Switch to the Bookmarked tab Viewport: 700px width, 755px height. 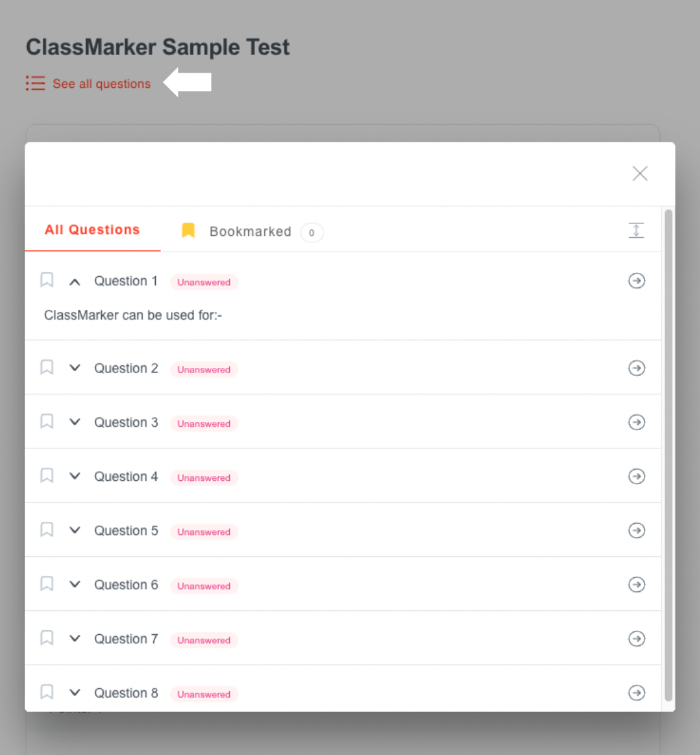click(x=250, y=232)
